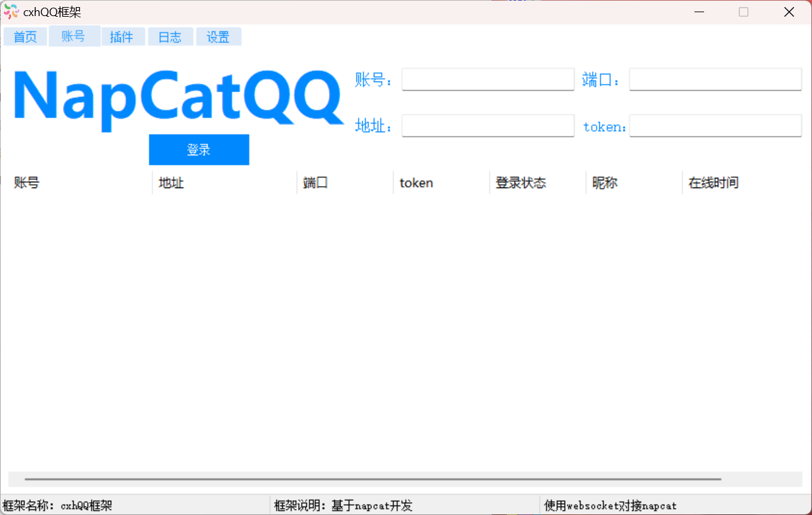Viewport: 812px width, 515px height.
Task: Focus the 账号 input field
Action: [488, 80]
